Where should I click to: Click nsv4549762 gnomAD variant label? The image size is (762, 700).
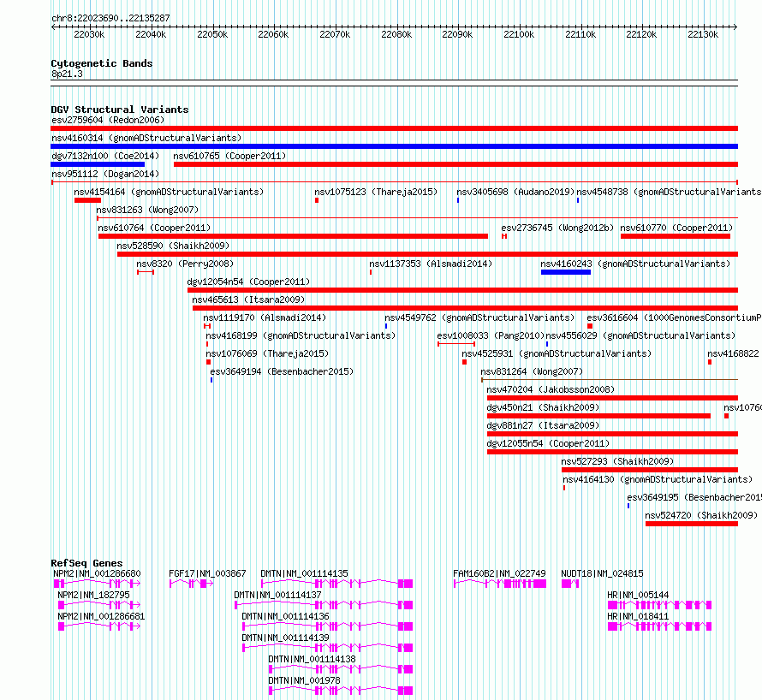point(479,317)
